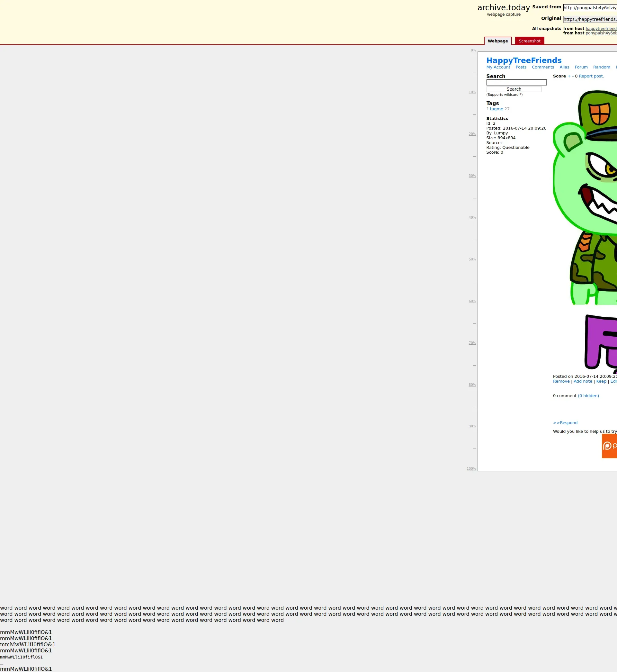Open a Random post
617x672 pixels.
[x=601, y=67]
